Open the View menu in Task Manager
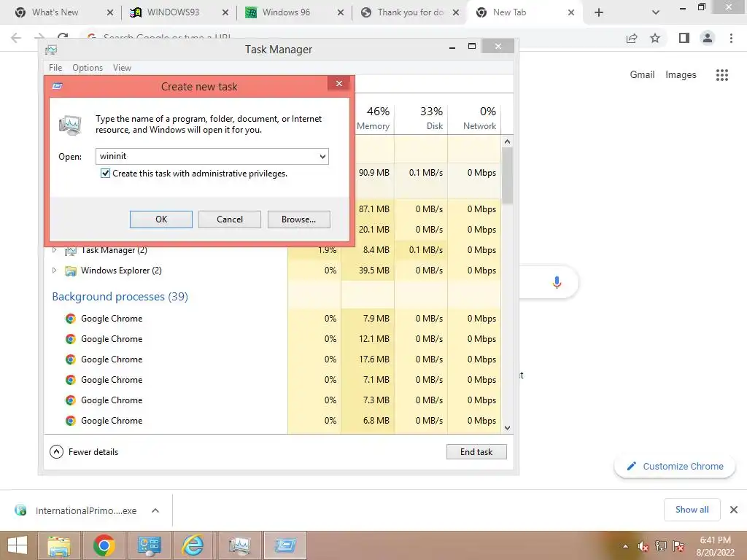The height and width of the screenshot is (560, 747). [122, 68]
